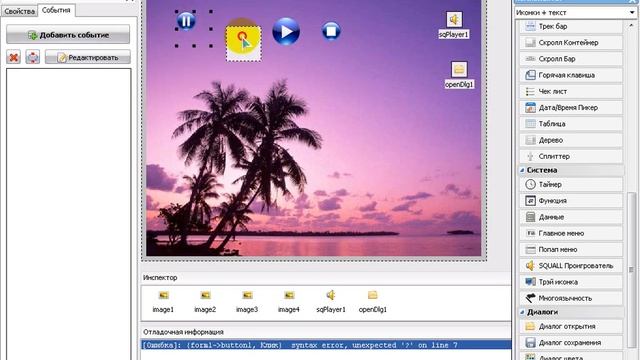Viewport: 640px width, 360px height.
Task: Pick the Диалог открытия component
Action: (x=571, y=327)
